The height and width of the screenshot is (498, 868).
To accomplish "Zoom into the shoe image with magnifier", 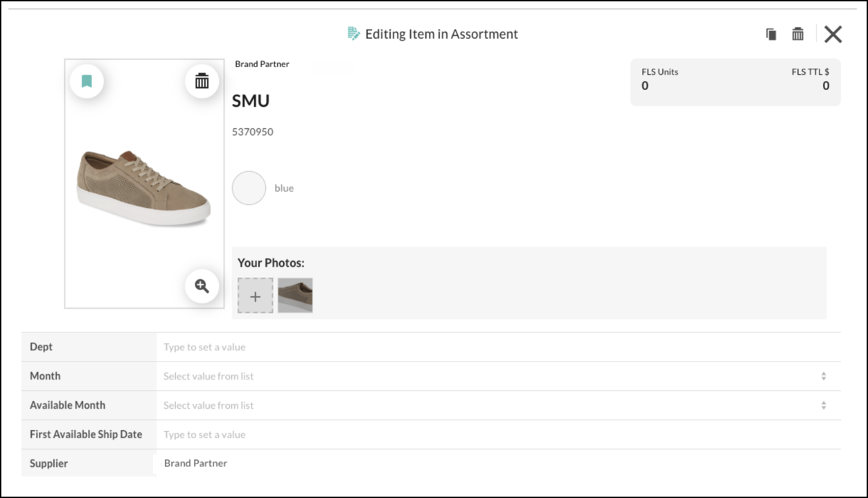I will [x=202, y=286].
